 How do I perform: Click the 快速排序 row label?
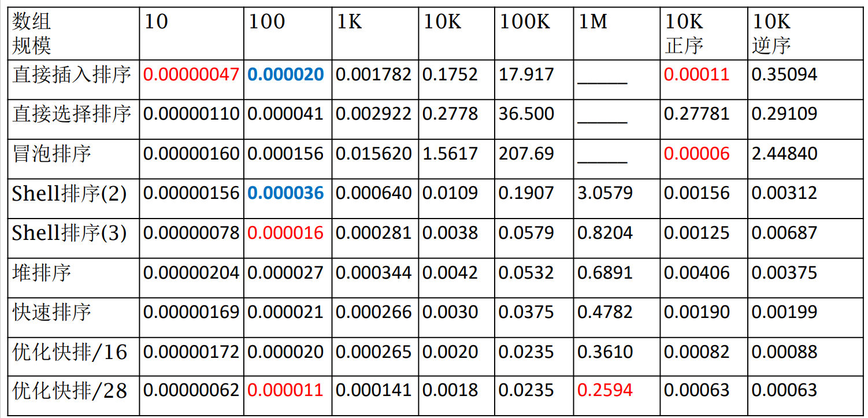pyautogui.click(x=52, y=312)
